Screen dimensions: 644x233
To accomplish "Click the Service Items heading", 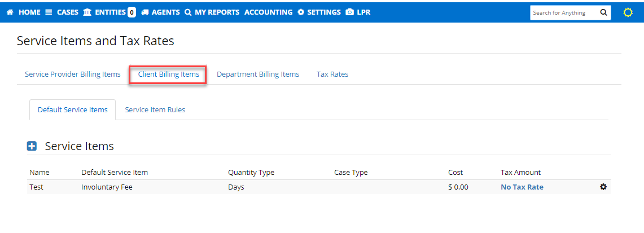I will coord(79,146).
